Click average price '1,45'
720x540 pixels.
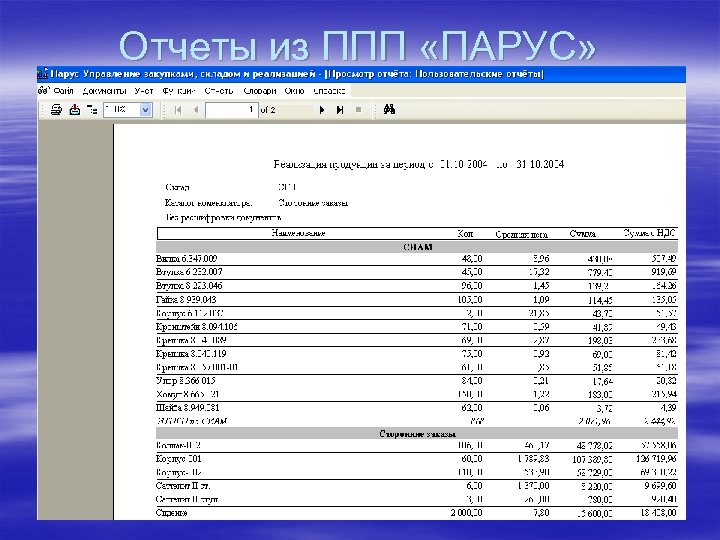541,286
